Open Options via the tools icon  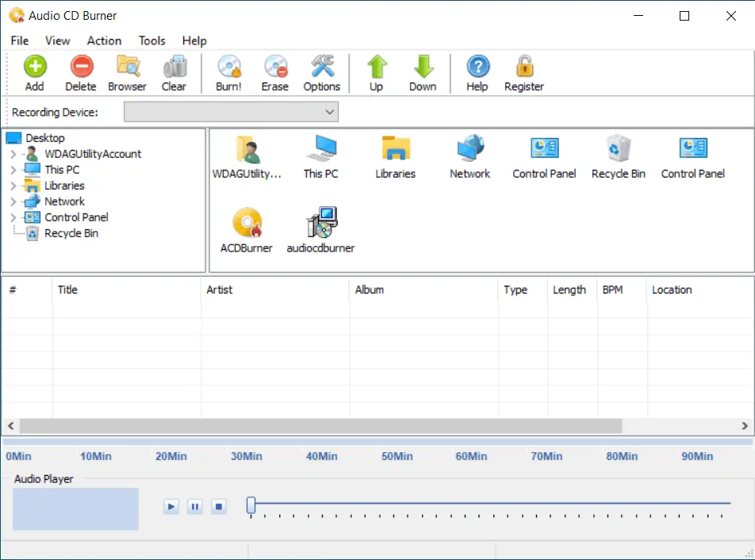tap(321, 67)
